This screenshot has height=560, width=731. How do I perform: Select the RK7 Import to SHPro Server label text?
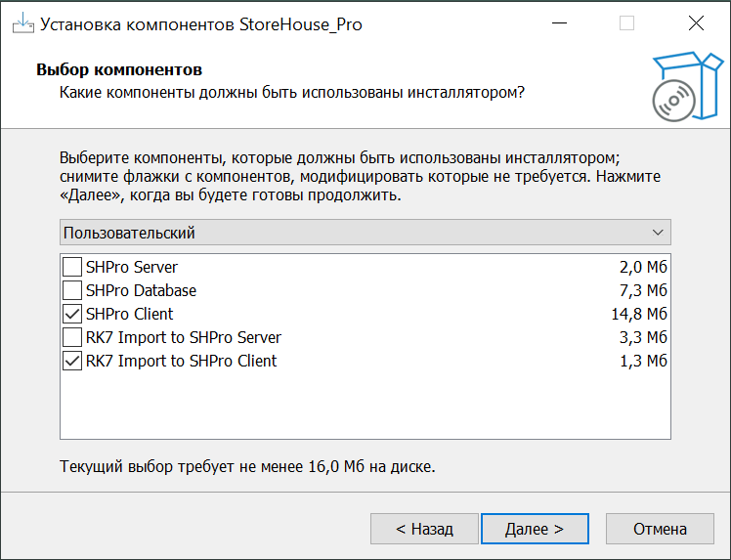click(x=183, y=337)
